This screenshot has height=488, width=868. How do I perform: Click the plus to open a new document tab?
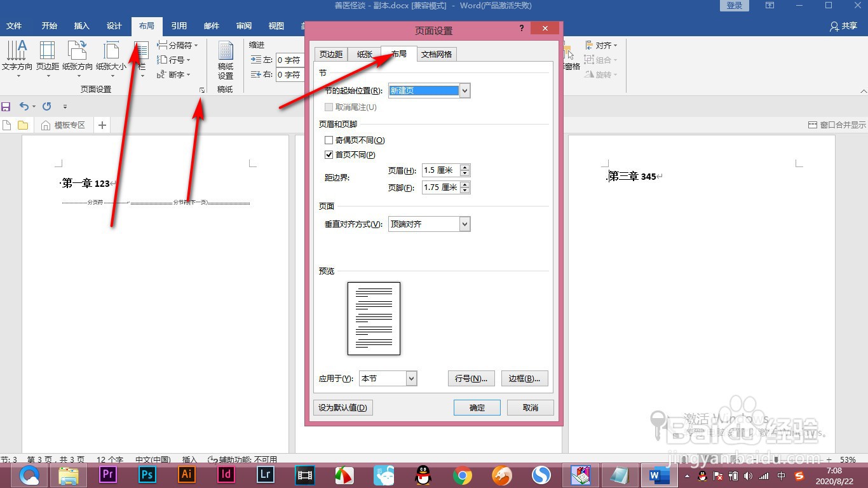click(102, 125)
